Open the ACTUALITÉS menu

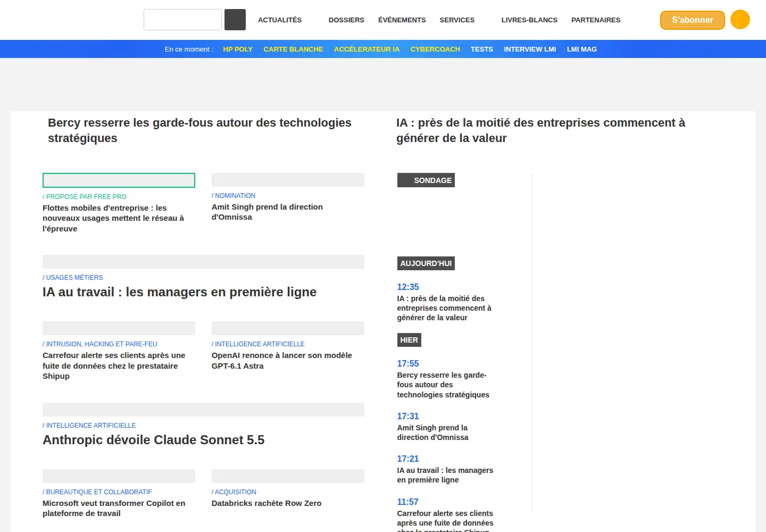[x=280, y=20]
